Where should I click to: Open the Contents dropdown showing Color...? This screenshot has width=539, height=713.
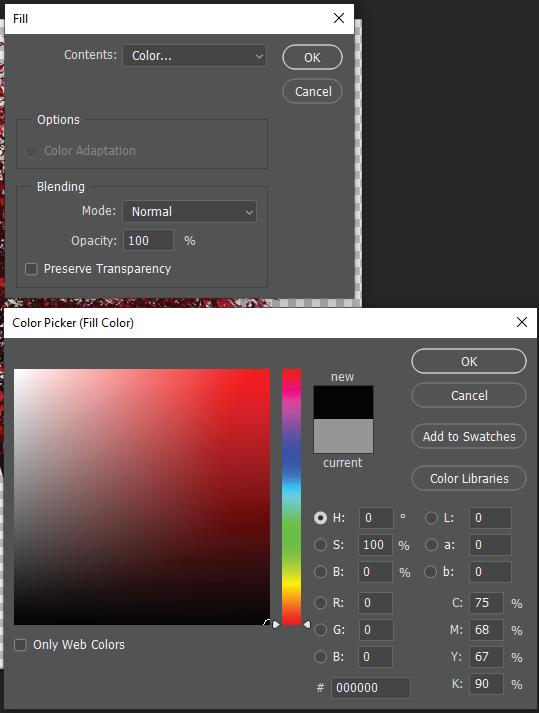[x=194, y=56]
